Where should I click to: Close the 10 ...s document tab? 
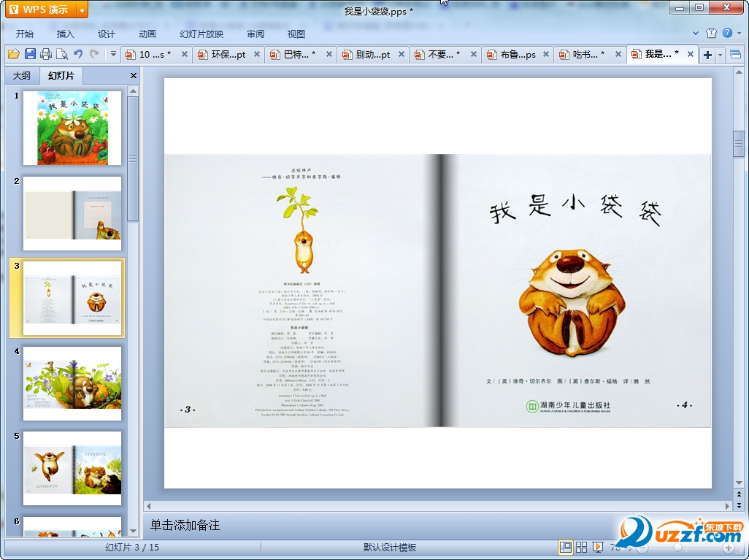(x=185, y=55)
